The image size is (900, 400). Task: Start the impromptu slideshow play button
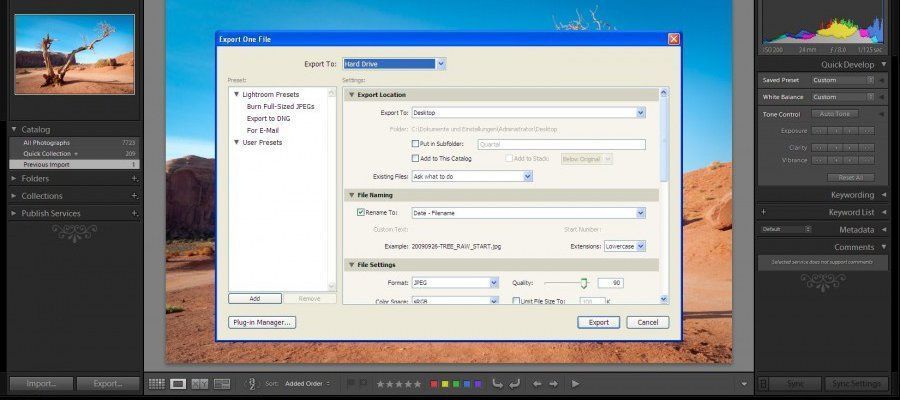(x=575, y=383)
